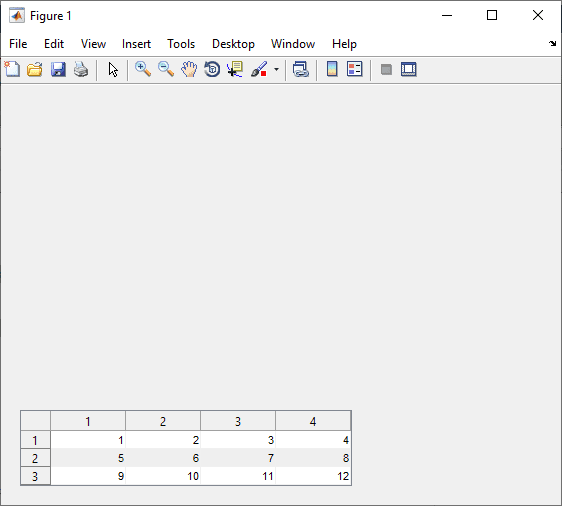Screen dimensions: 562x506
Task: Click the New Figure icon
Action: [12, 69]
